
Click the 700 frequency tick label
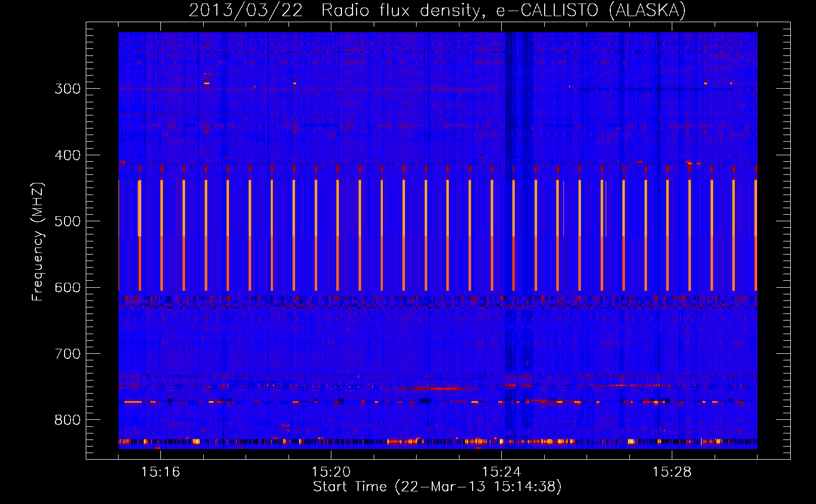click(x=68, y=354)
